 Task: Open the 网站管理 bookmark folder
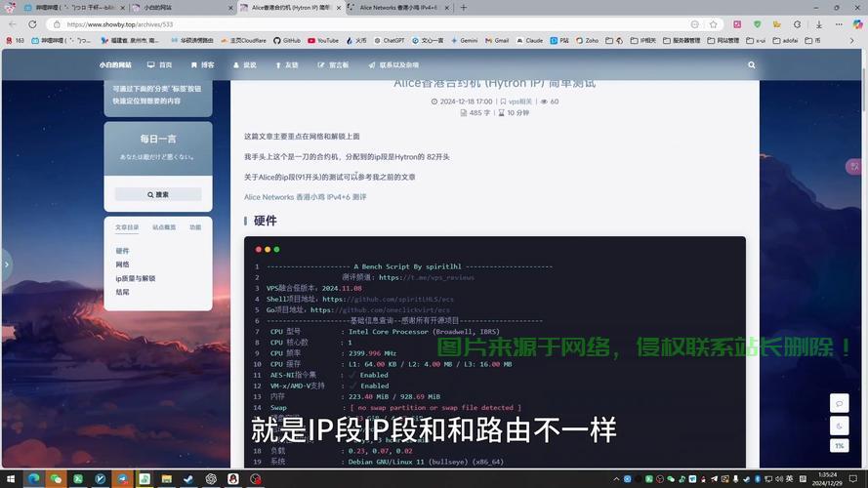click(722, 41)
